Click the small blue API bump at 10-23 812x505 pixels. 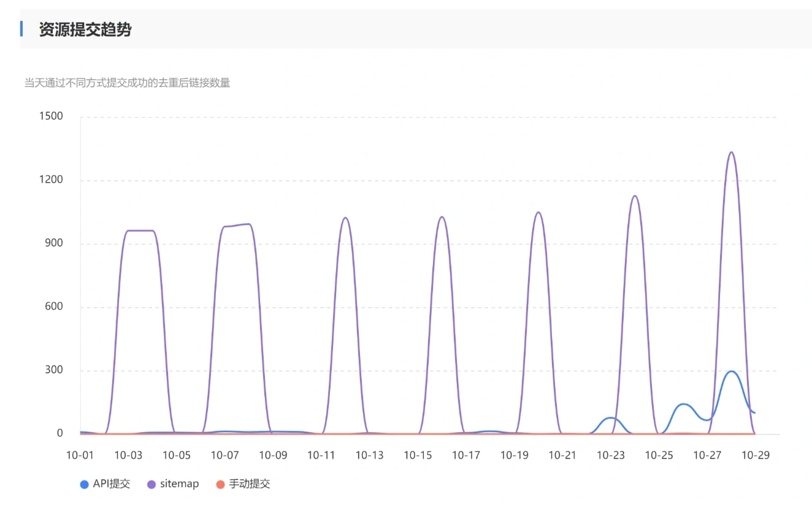pos(610,418)
